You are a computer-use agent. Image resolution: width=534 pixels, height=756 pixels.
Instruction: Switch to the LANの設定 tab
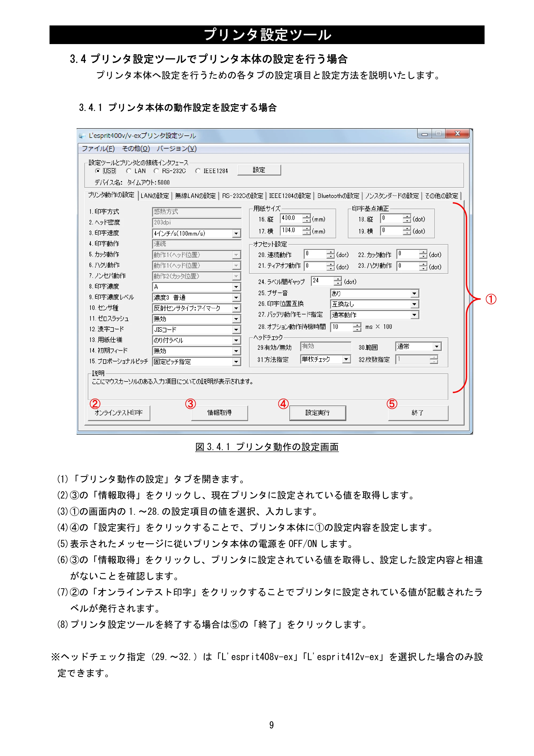point(155,196)
